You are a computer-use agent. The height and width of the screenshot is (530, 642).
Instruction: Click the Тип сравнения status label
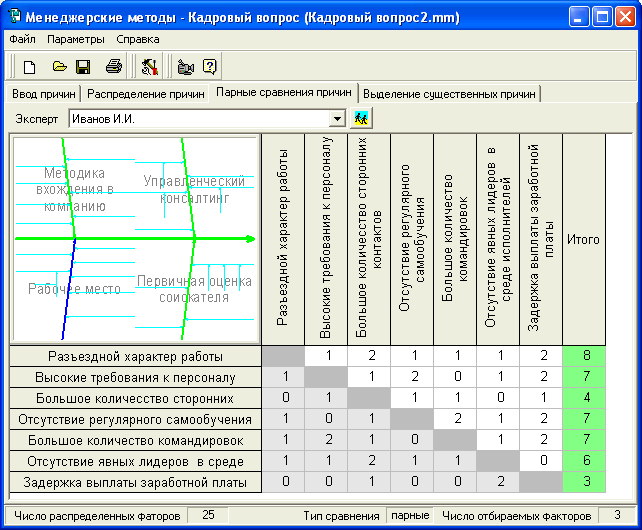coord(341,516)
